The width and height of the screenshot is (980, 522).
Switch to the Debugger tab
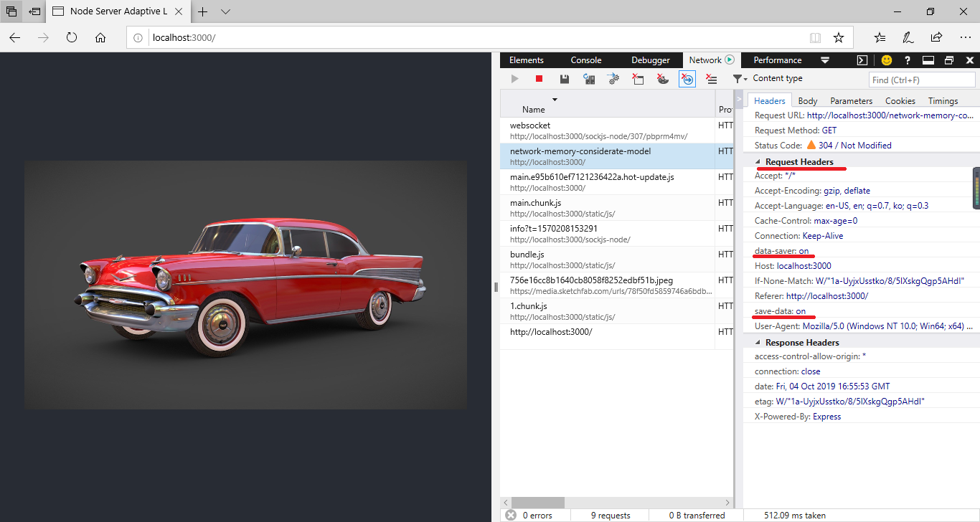coord(649,60)
